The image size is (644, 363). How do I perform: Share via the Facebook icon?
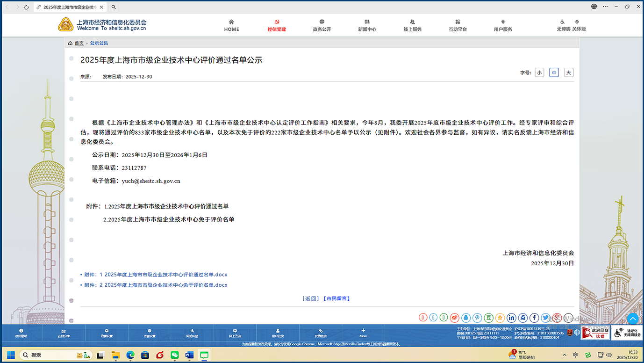(x=534, y=318)
